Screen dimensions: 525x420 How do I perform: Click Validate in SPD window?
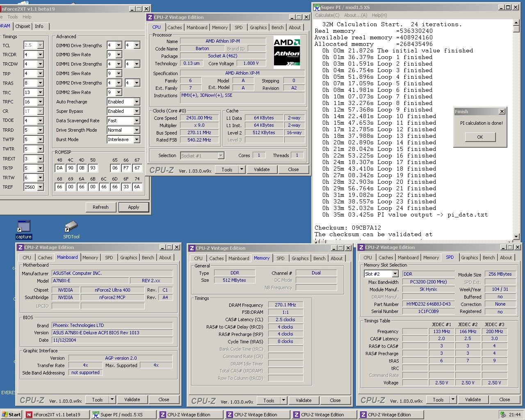click(x=473, y=399)
